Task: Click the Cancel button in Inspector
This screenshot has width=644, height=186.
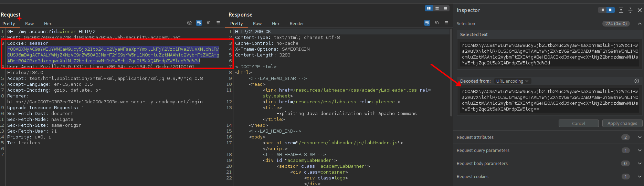Action: pos(578,123)
